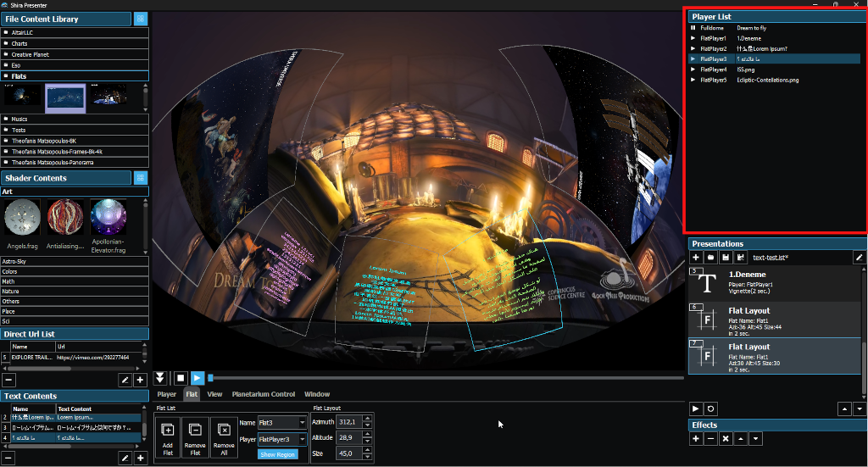Viewport: 868px width, 467px height.
Task: Save presentation list as new file
Action: (x=741, y=258)
